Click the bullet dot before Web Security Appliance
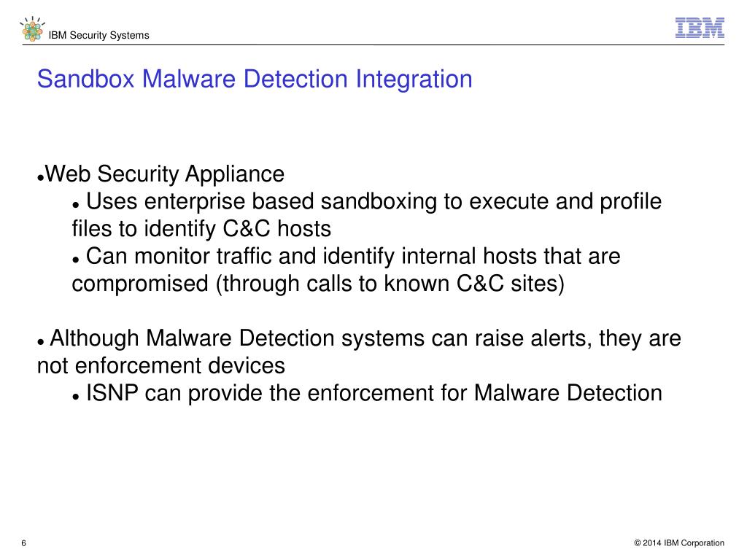747x560 pixels. pyautogui.click(x=41, y=178)
